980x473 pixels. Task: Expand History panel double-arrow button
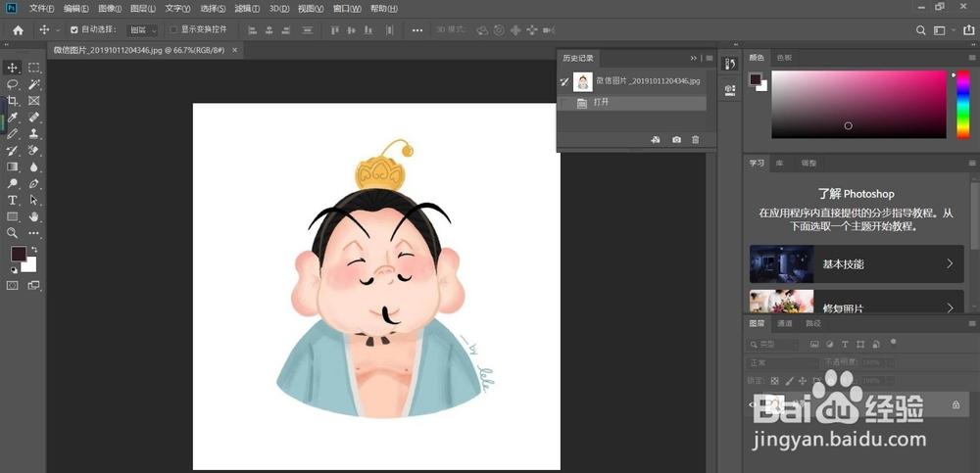coord(693,58)
